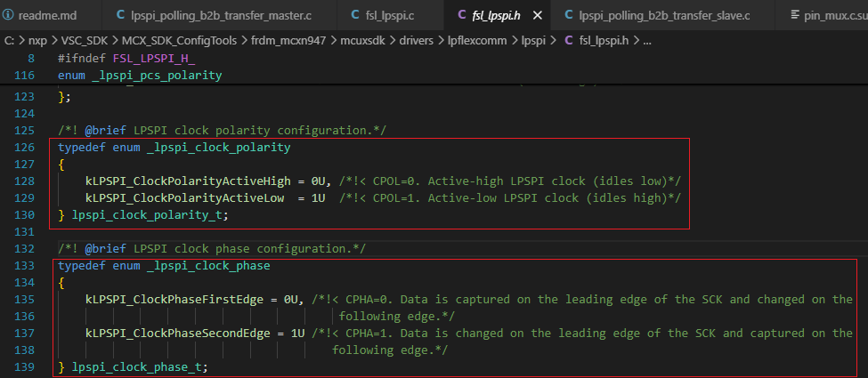Screen dimensions: 868x378
Task: Click sticky line enum _lpspi_pcs_polarity
Action: (140, 76)
